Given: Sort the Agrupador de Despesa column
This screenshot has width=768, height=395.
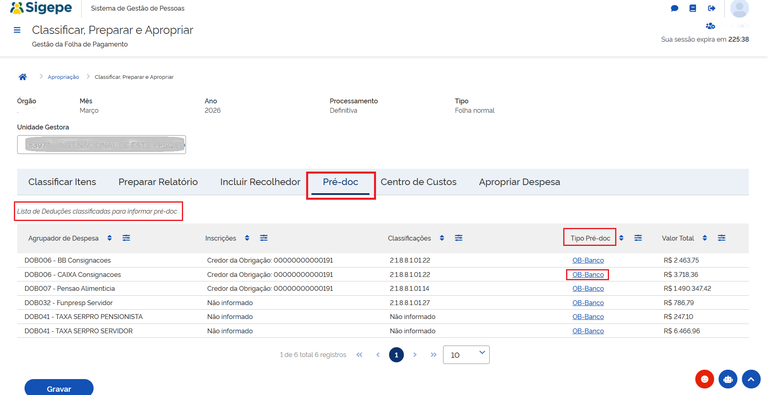Looking at the screenshot, I should click(110, 238).
